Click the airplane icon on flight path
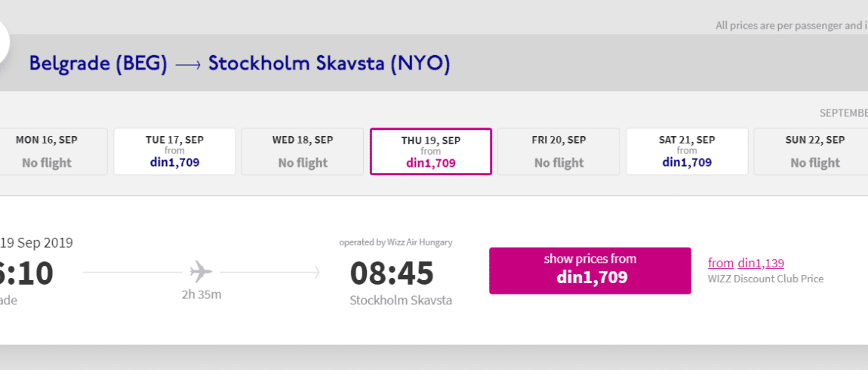Viewport: 868px width, 370px height. (201, 272)
